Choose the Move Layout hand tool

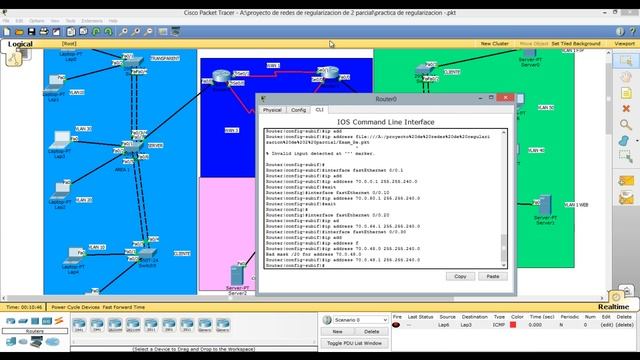pos(626,77)
